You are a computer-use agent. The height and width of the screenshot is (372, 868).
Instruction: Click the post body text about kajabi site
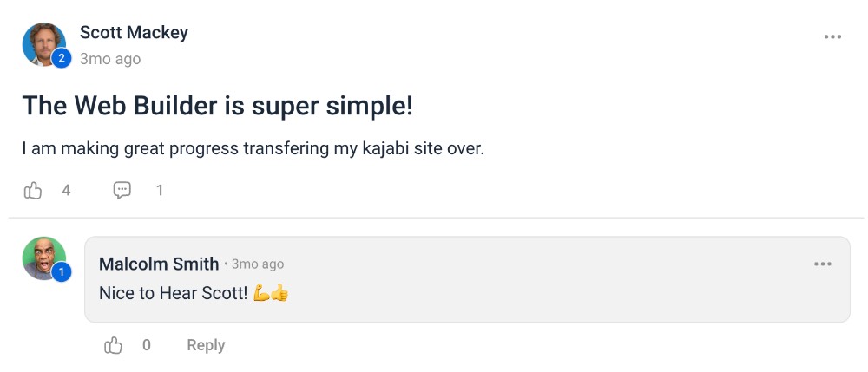pos(253,148)
